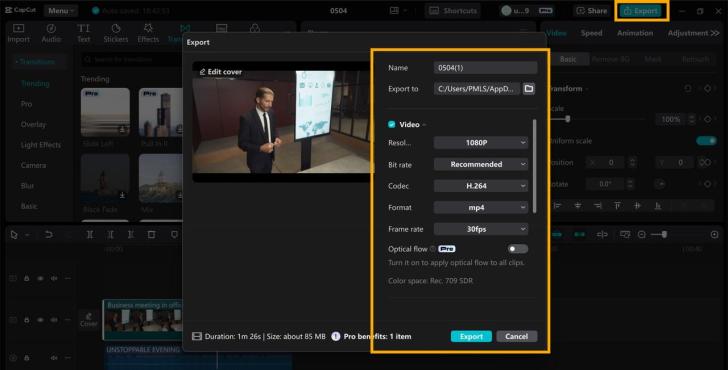
Task: Switch to the Animation tab
Action: (x=635, y=33)
